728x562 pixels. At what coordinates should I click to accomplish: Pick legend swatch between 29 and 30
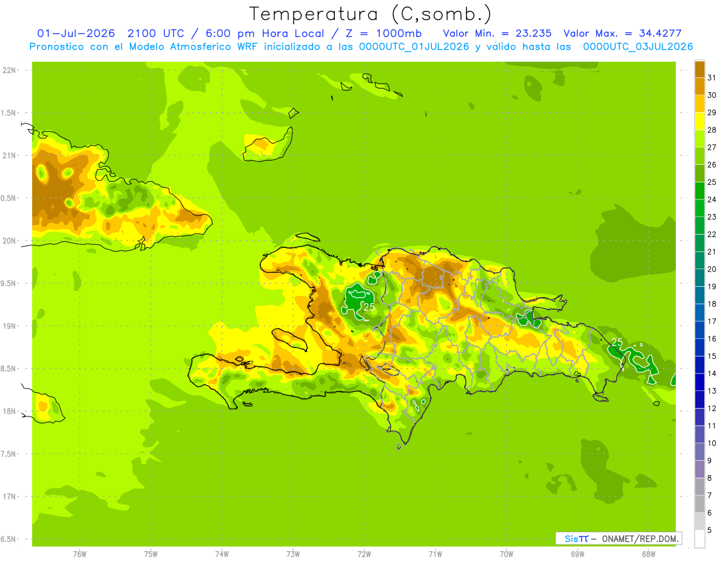click(700, 104)
